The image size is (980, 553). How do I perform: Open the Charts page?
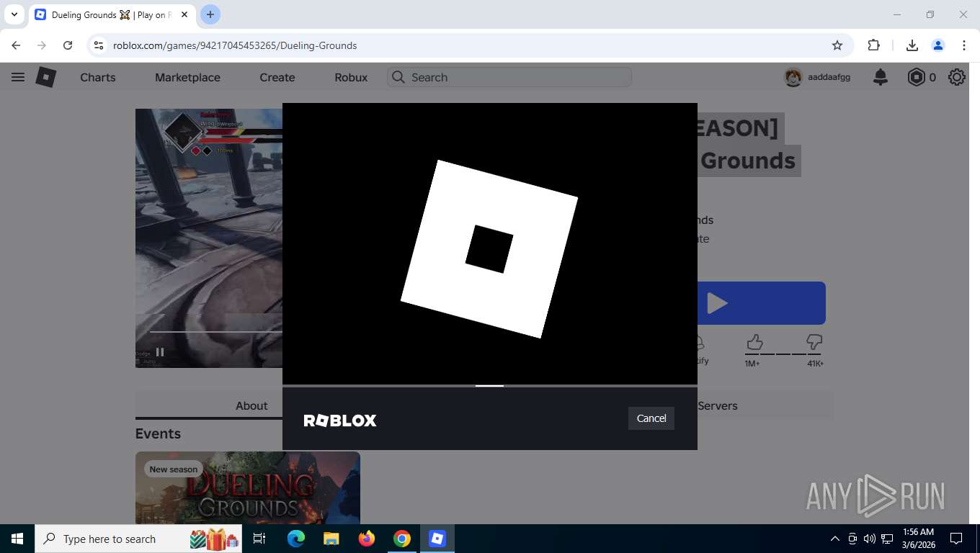pyautogui.click(x=98, y=77)
